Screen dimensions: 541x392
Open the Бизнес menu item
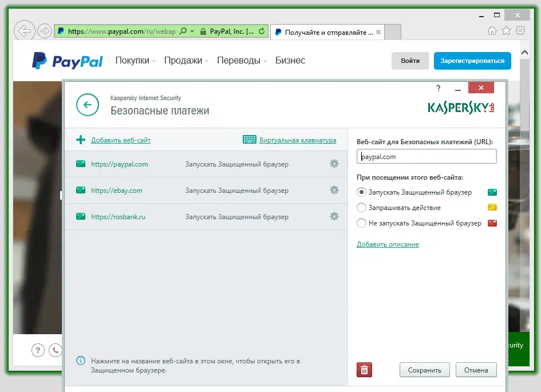click(290, 60)
